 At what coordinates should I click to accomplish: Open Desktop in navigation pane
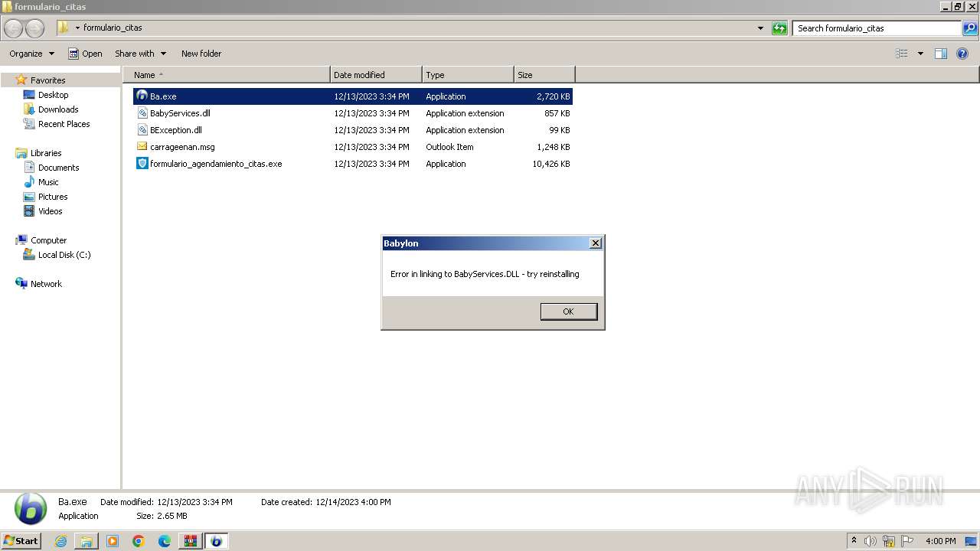click(x=53, y=95)
